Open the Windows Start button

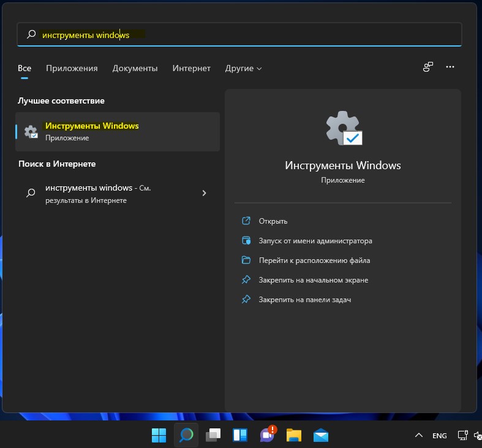pyautogui.click(x=159, y=435)
